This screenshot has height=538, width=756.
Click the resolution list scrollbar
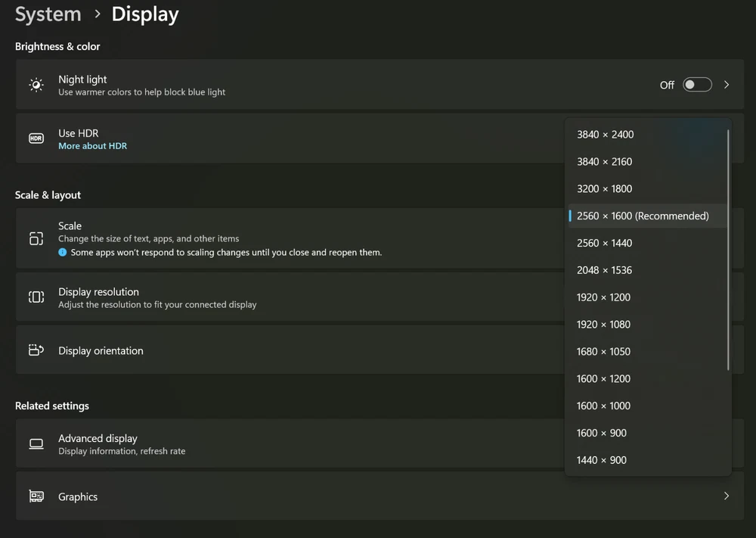click(728, 250)
